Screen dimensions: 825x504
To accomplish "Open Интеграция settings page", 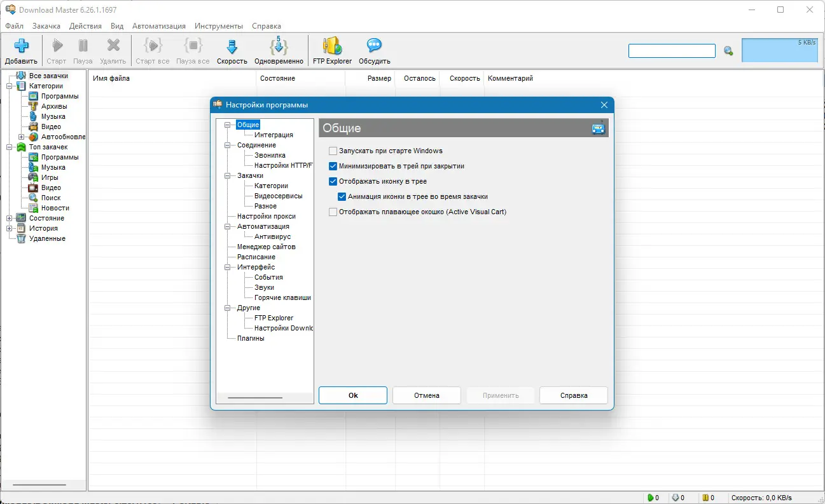I will (x=274, y=135).
